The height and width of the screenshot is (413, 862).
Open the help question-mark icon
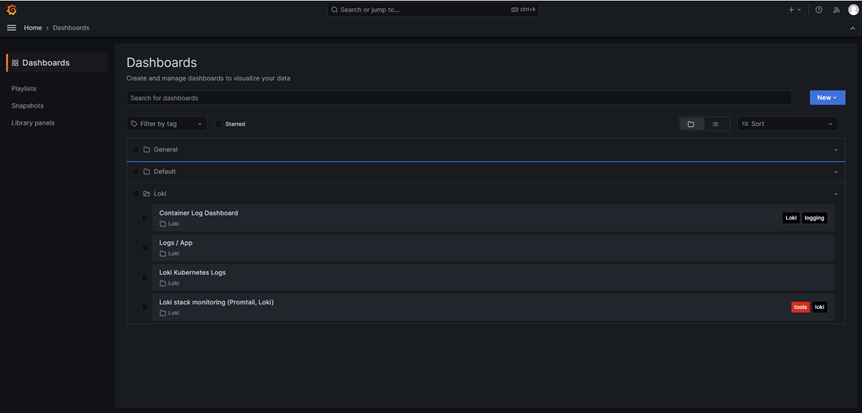pyautogui.click(x=819, y=9)
